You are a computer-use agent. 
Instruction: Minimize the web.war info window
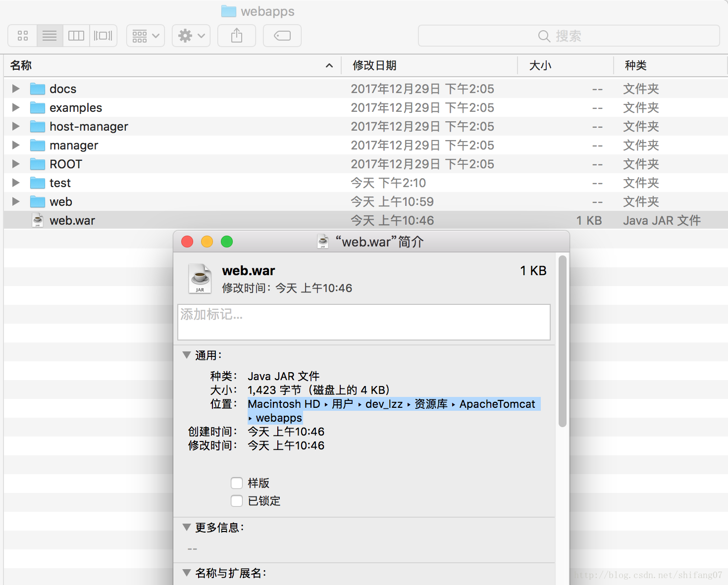tap(207, 242)
